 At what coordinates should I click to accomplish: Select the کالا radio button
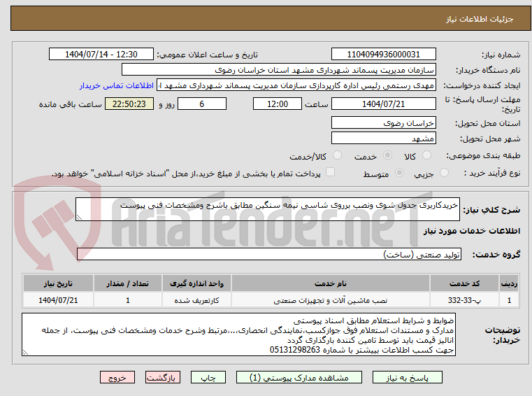pyautogui.click(x=426, y=155)
